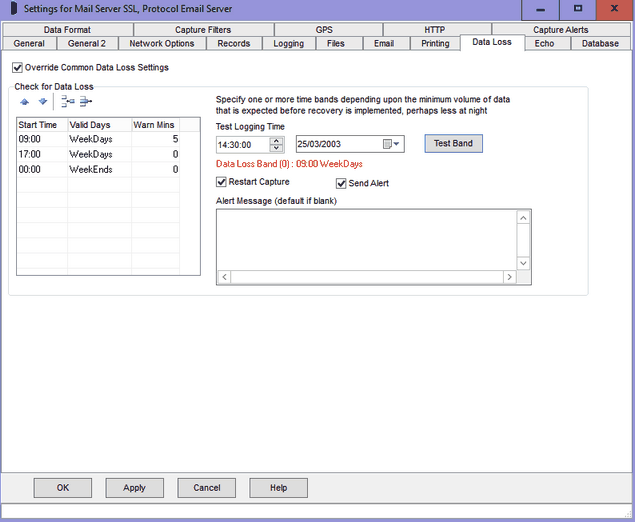Click the insert band icon in toolbar

[67, 101]
